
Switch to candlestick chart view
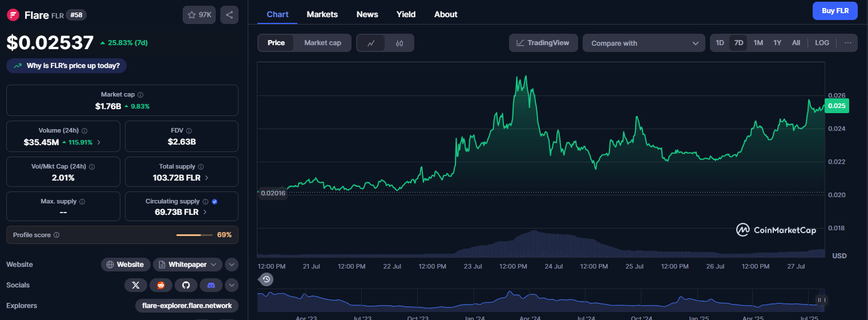tap(399, 43)
